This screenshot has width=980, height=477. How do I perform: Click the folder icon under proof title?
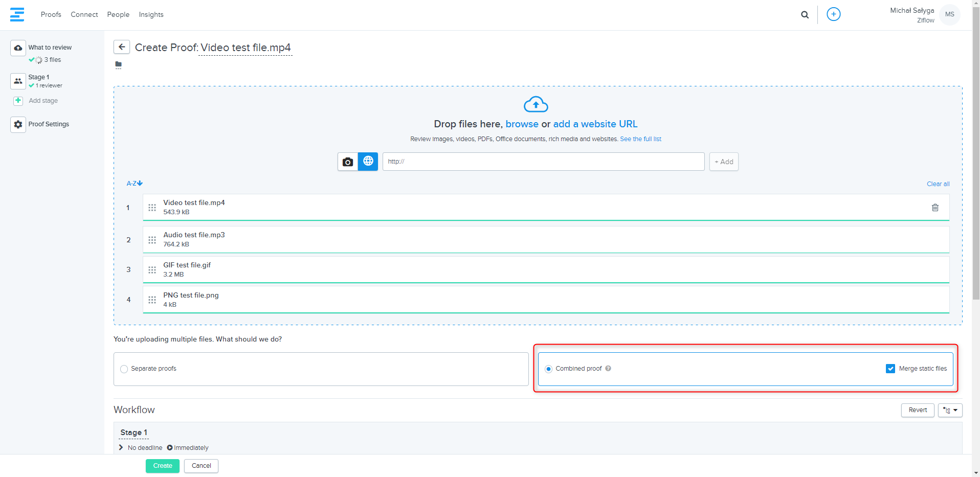119,64
